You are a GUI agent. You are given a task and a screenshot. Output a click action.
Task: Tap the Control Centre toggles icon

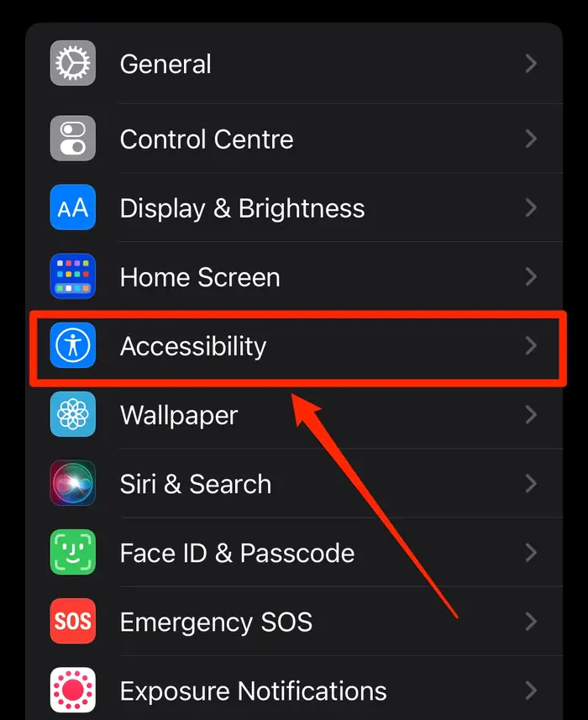pos(73,139)
